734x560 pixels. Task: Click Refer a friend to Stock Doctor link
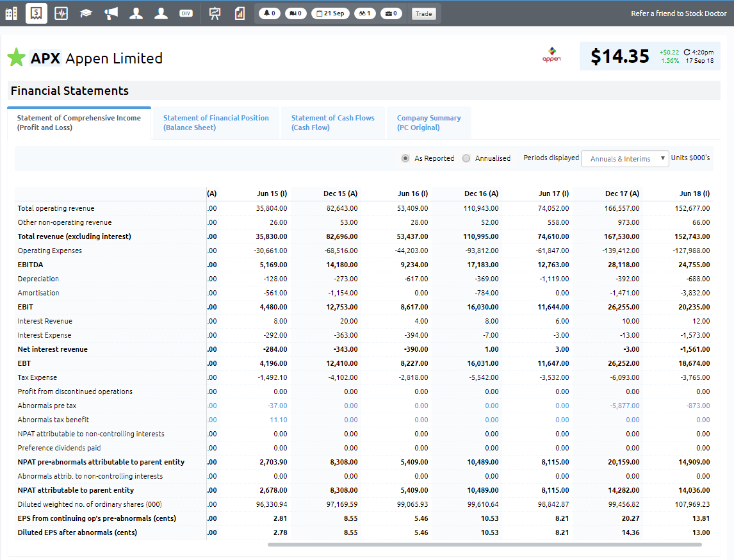[x=679, y=13]
